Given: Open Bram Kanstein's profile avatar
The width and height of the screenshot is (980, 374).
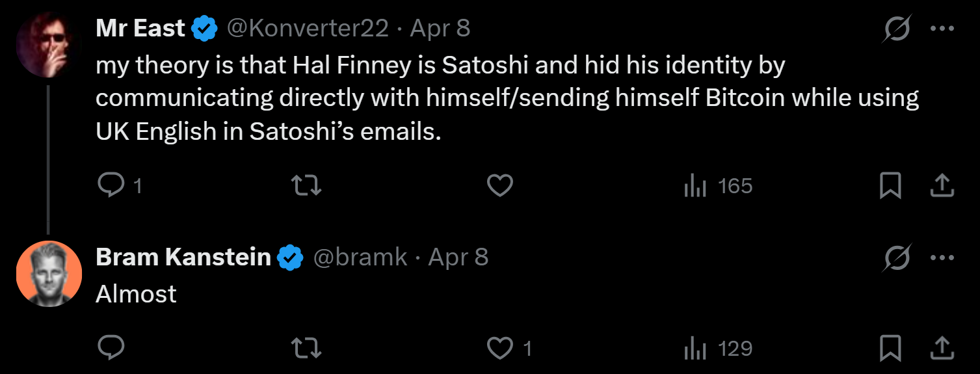Looking at the screenshot, I should (48, 273).
